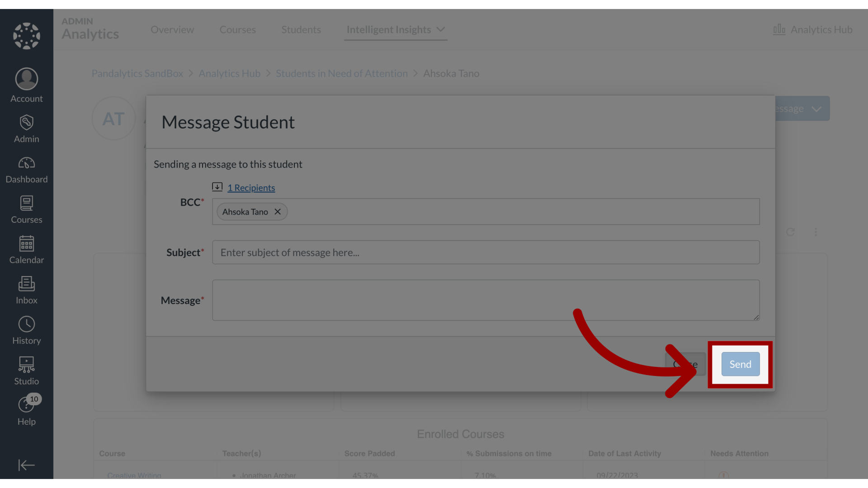Navigate to Courses section

tap(26, 209)
